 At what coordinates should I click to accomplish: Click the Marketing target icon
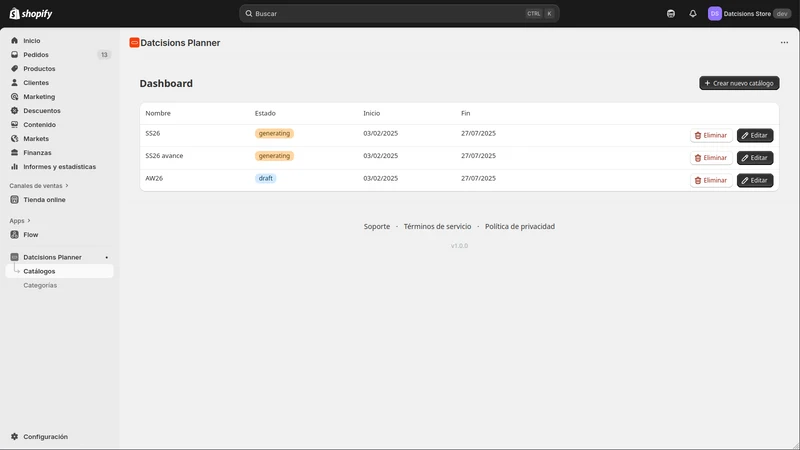point(14,96)
